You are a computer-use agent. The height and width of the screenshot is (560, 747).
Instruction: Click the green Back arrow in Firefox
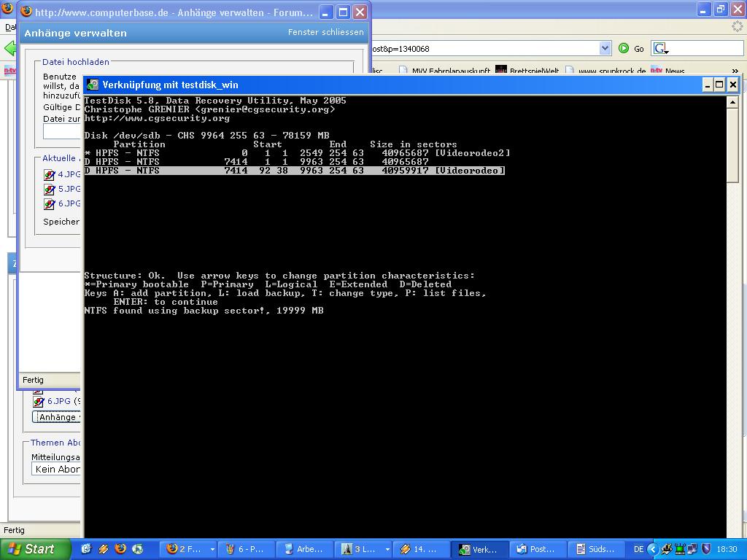10,48
